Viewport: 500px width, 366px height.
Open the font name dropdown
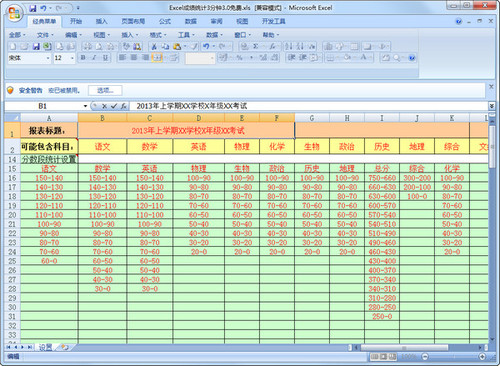pyautogui.click(x=48, y=58)
